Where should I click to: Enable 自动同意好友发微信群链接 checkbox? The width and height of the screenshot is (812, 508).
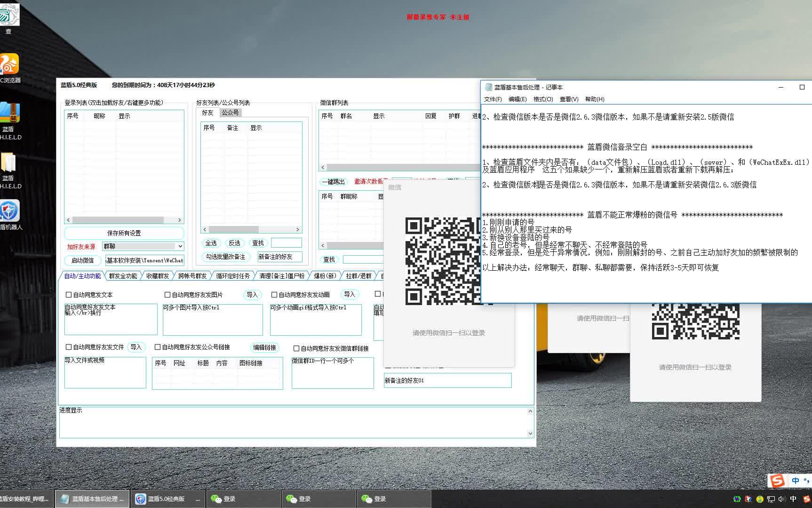pyautogui.click(x=296, y=348)
